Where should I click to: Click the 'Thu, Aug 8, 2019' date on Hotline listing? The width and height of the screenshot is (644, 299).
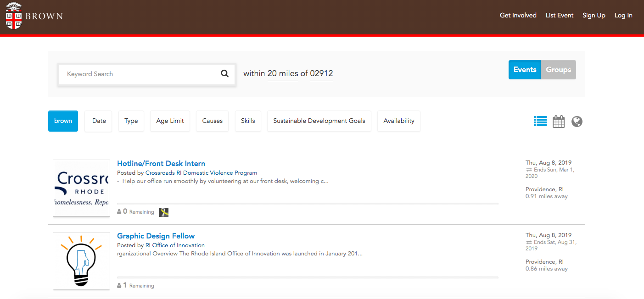tap(549, 163)
